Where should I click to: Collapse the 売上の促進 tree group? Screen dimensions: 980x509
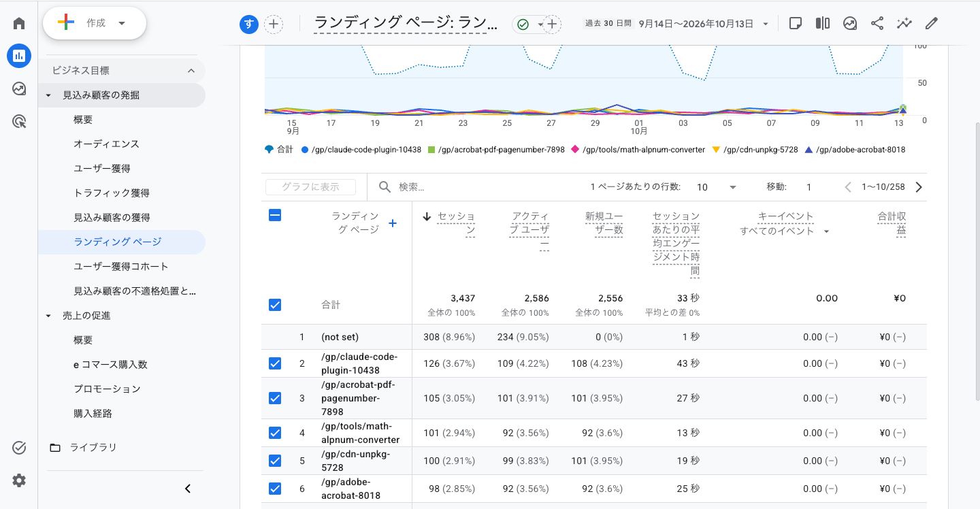48,316
